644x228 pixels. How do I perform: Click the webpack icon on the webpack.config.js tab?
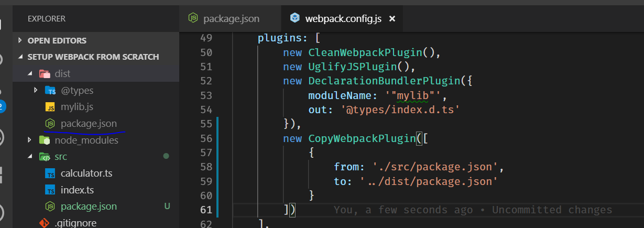click(x=296, y=18)
